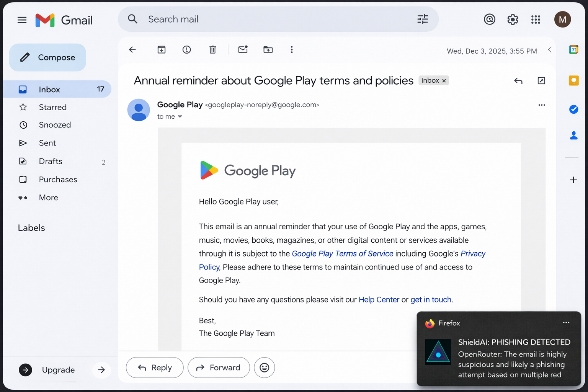Open Settings gear icon

coord(513,19)
